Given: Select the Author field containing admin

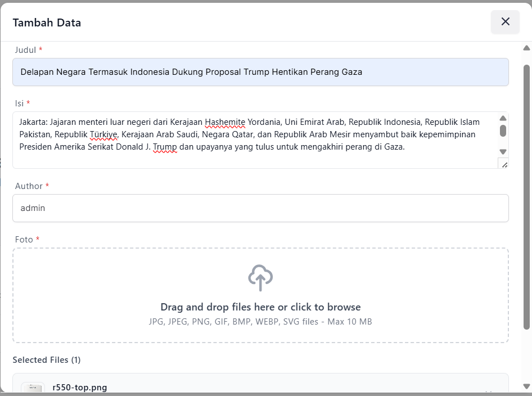Looking at the screenshot, I should tap(260, 208).
